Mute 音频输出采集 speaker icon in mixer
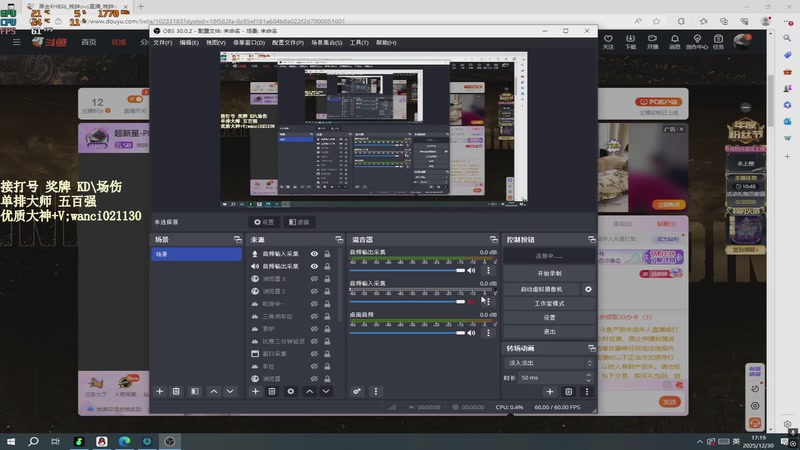Image resolution: width=800 pixels, height=450 pixels. [471, 270]
